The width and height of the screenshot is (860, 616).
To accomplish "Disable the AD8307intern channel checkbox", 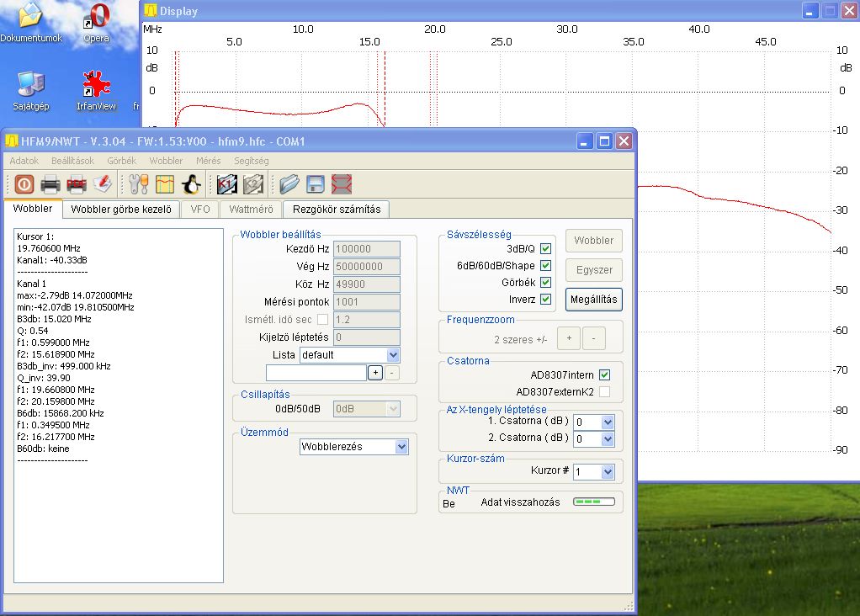I will point(604,375).
